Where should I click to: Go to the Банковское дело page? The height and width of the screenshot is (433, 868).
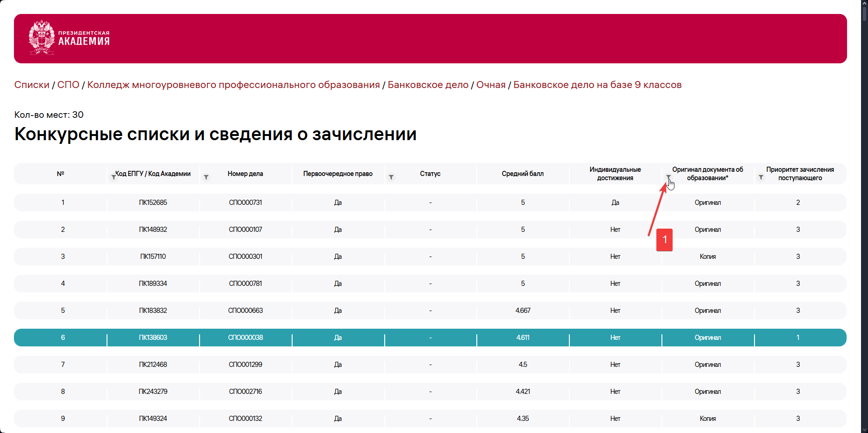pos(428,85)
